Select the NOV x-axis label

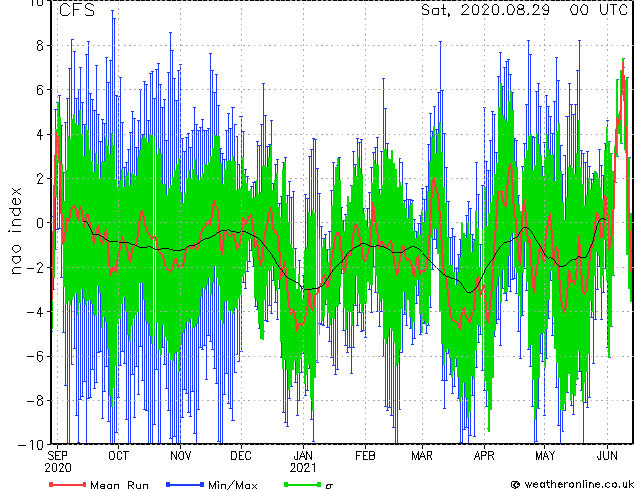pos(180,456)
